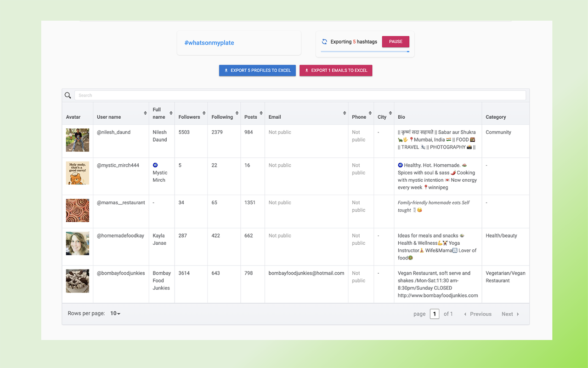Screen dimensions: 588x368
Task: Sort by Full name column arrows
Action: click(x=171, y=113)
